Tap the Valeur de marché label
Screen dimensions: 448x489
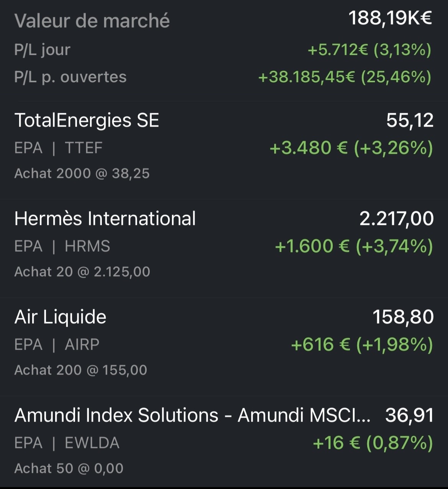pos(92,21)
